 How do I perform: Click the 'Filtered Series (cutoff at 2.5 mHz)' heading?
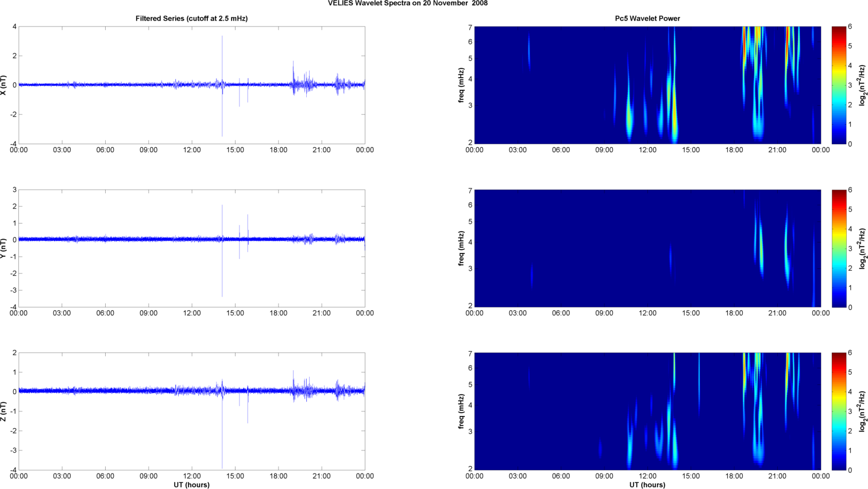click(192, 18)
